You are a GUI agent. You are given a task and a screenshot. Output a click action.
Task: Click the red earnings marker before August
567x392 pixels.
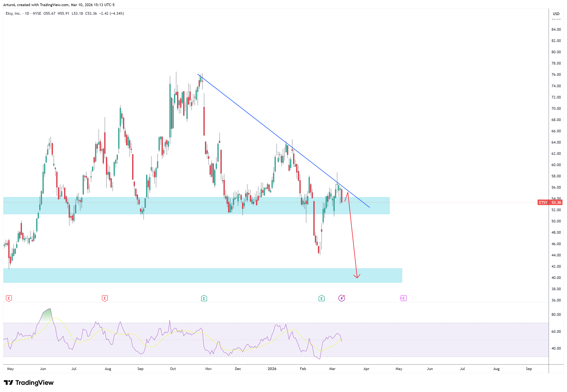pyautogui.click(x=105, y=298)
